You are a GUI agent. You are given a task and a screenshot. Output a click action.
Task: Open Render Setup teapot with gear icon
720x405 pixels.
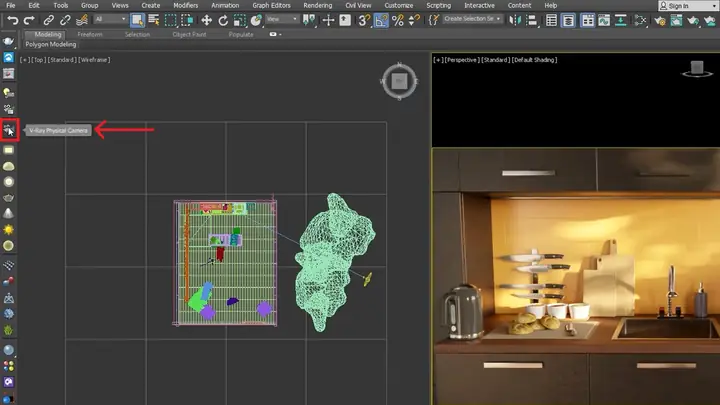(x=659, y=20)
